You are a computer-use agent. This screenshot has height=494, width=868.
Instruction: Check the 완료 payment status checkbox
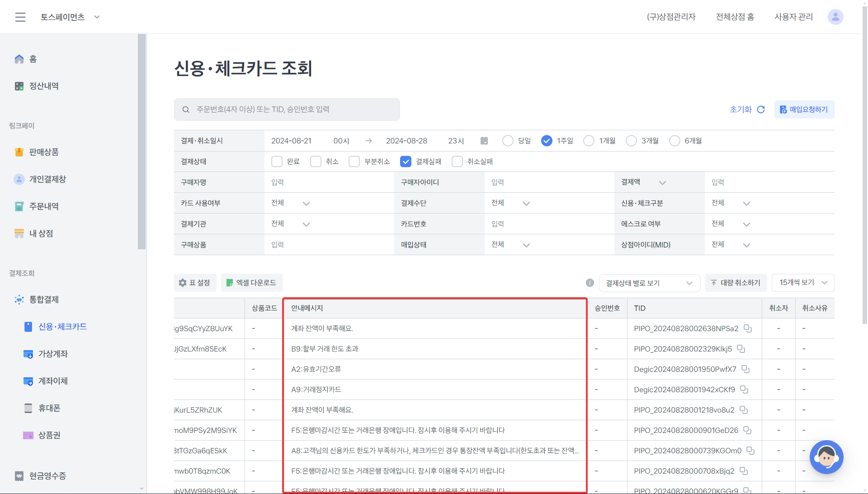tap(277, 161)
